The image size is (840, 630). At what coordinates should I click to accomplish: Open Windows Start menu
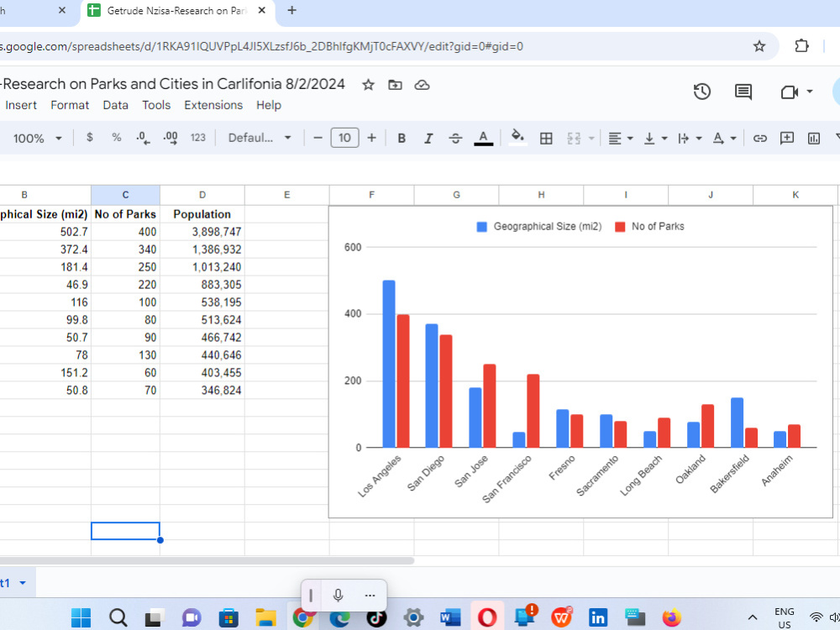81,617
